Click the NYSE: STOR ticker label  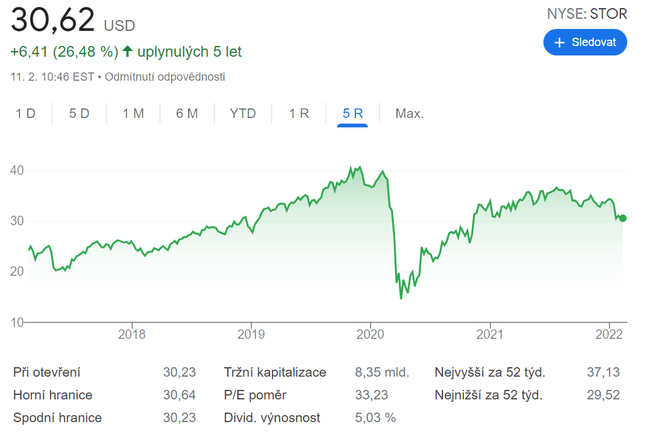[586, 14]
